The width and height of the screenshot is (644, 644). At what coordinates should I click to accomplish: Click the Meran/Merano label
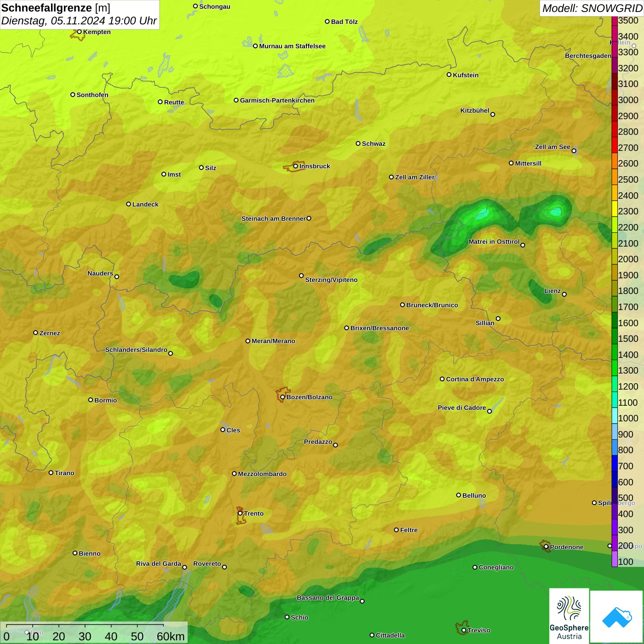(x=273, y=341)
